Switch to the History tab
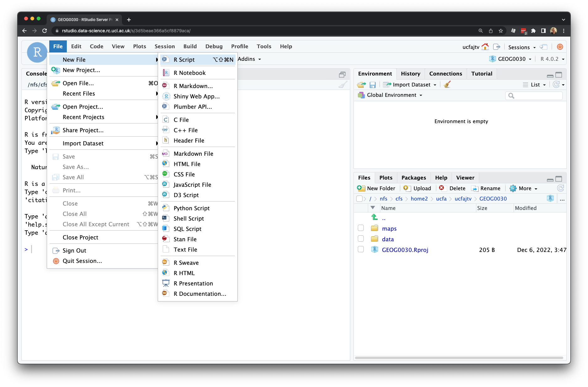 (411, 74)
